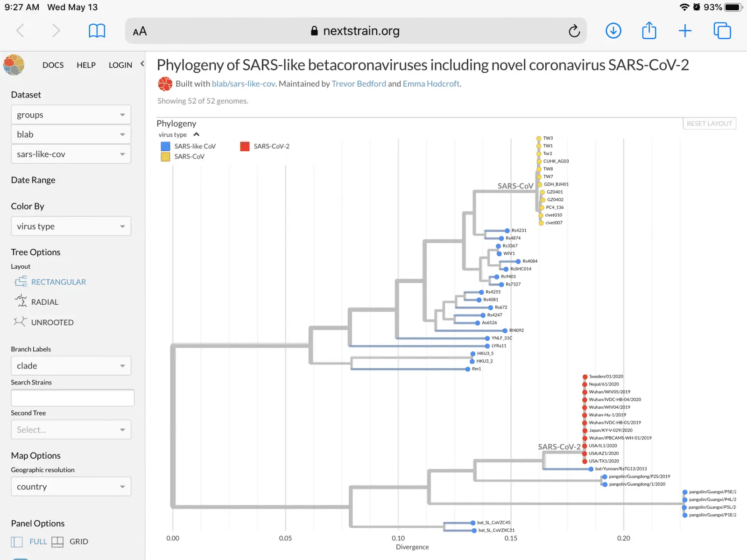Show all tabs overview icon
Image resolution: width=747 pixels, height=560 pixels.
pyautogui.click(x=722, y=31)
